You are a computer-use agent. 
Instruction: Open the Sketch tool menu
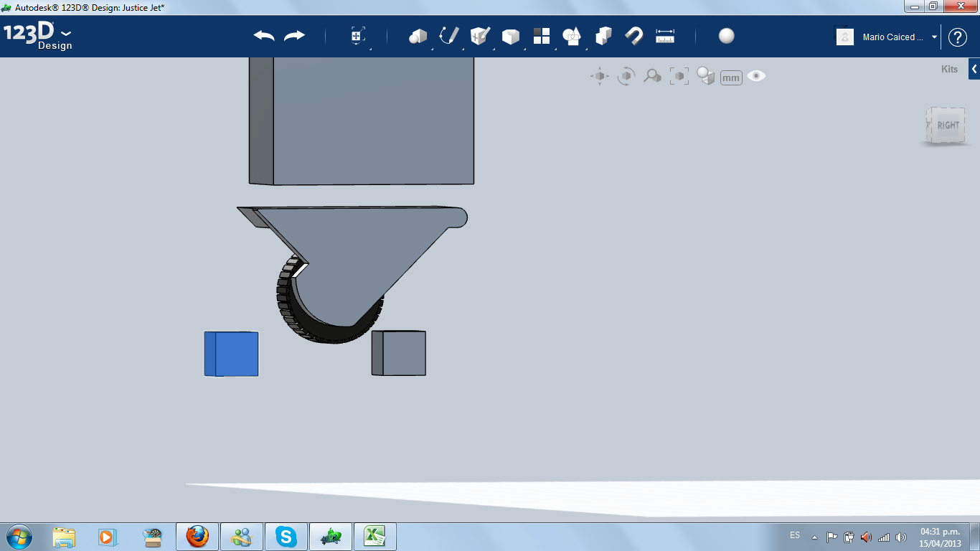click(x=449, y=36)
